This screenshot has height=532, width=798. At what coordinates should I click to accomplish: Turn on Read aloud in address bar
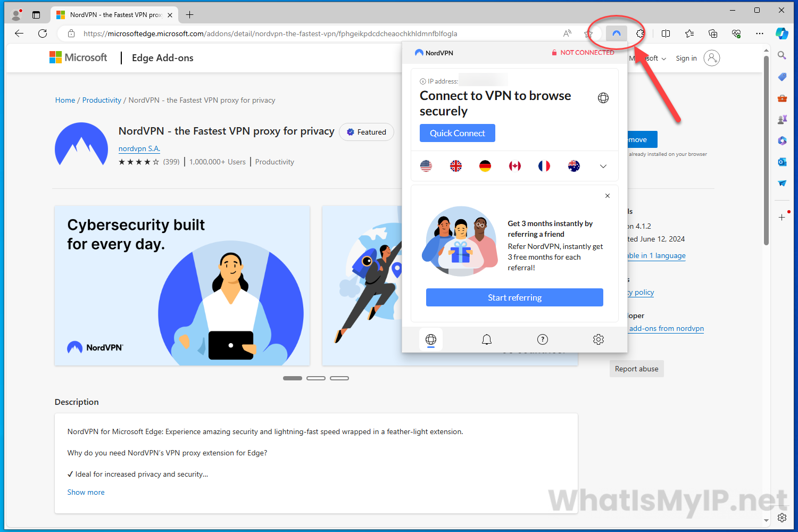567,34
